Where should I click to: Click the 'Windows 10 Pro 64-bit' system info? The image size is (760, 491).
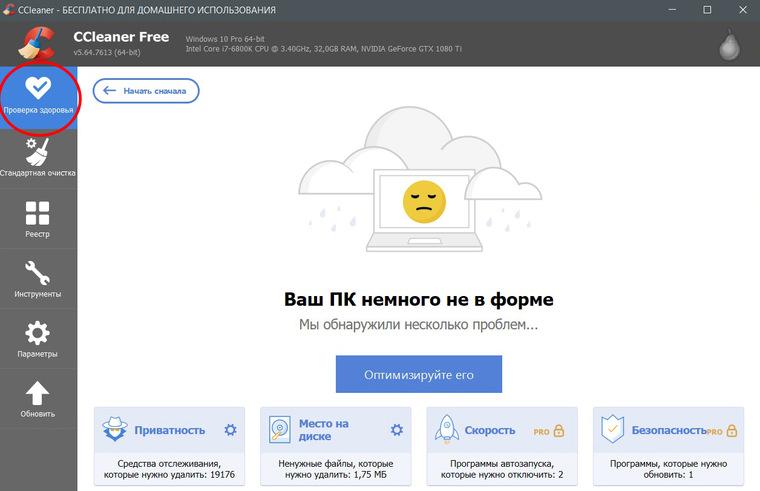(225, 39)
